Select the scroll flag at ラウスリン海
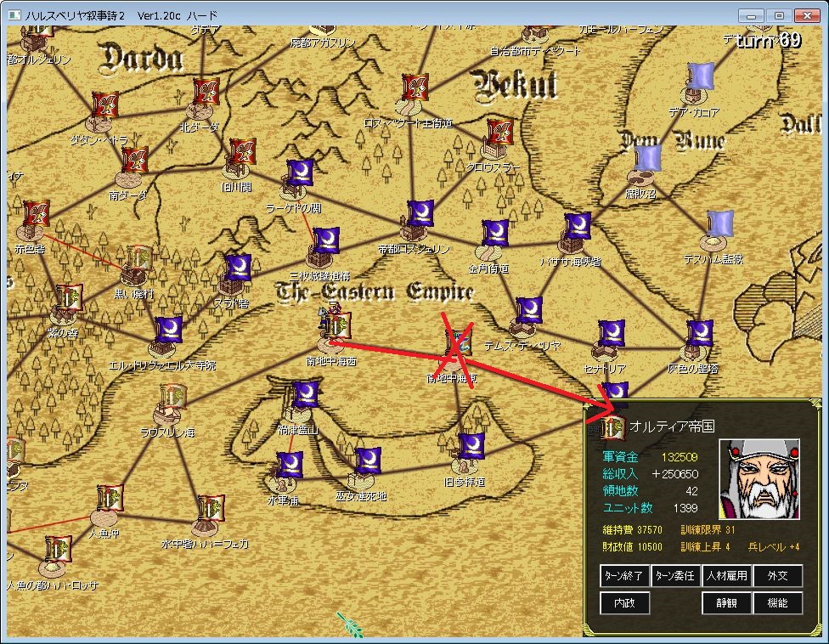 coord(173,397)
